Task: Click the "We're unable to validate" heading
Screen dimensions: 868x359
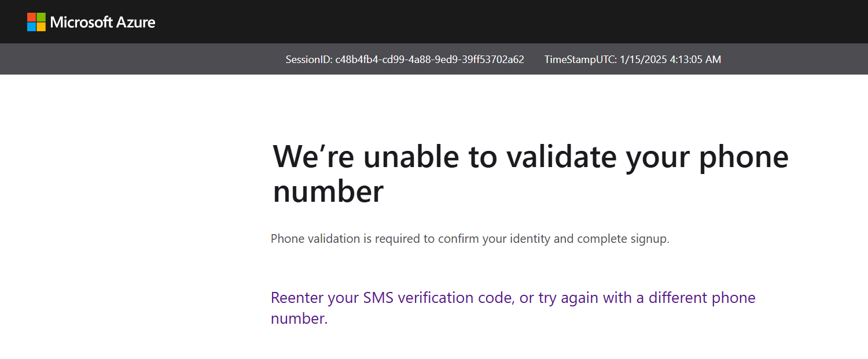Action: click(531, 173)
